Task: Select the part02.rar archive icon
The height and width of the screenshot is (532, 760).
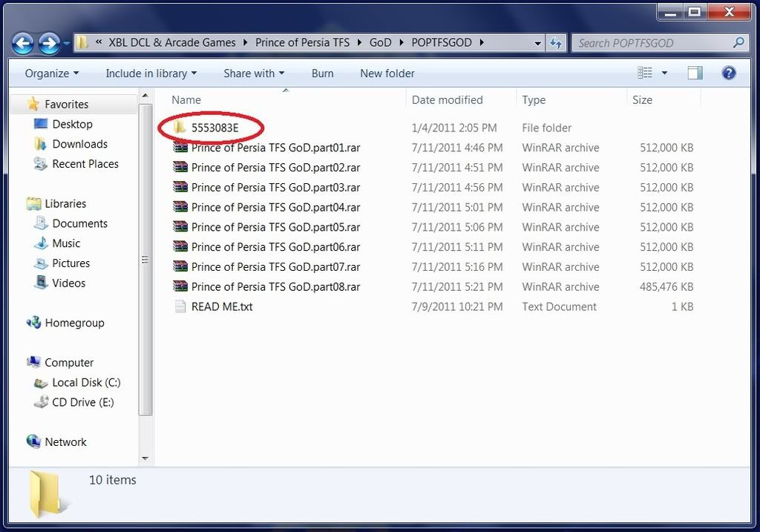Action: click(x=180, y=167)
